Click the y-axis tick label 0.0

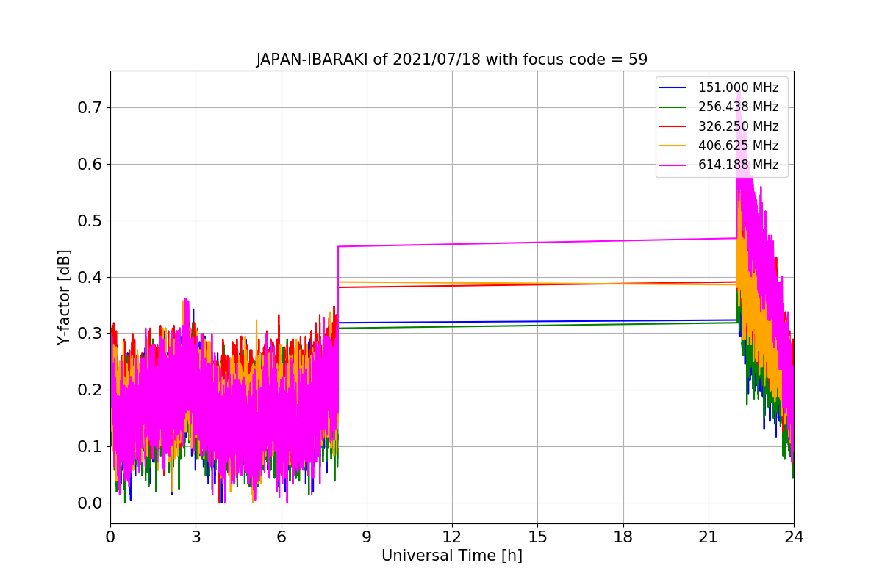(x=89, y=503)
